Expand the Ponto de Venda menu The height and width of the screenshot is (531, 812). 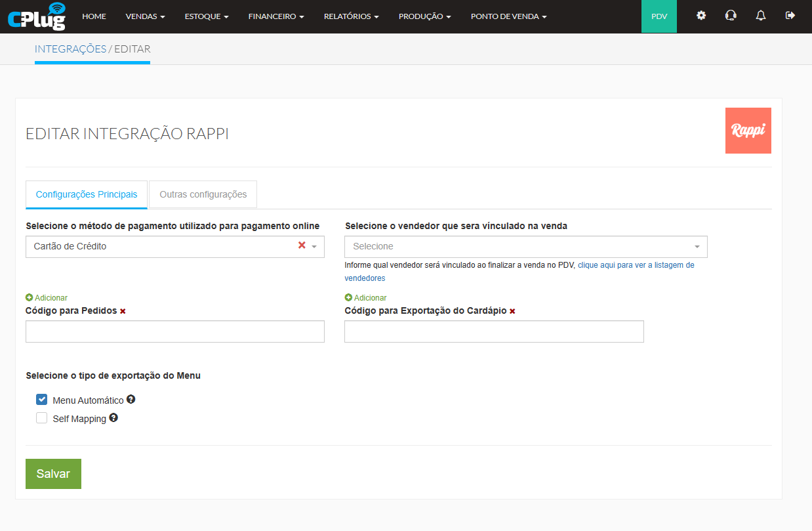[509, 16]
